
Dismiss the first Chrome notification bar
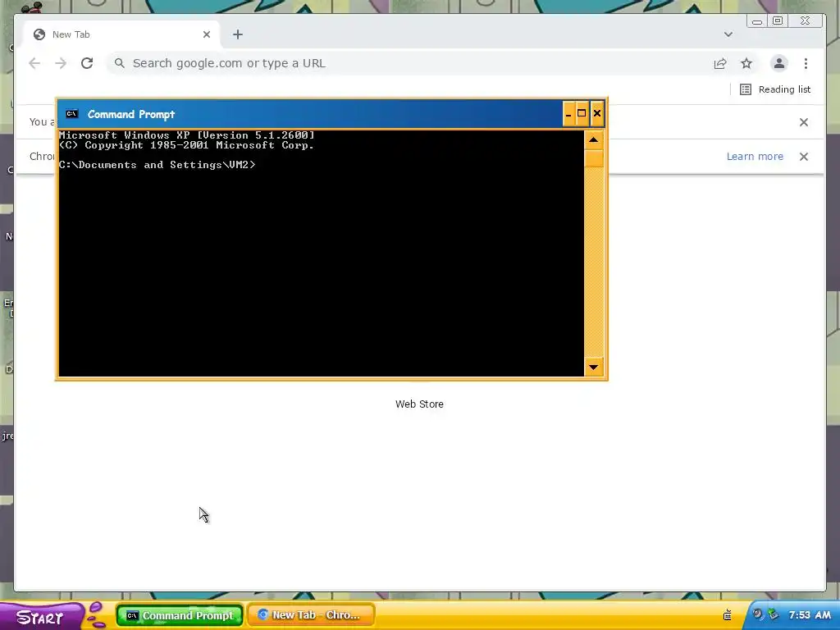[x=804, y=122]
